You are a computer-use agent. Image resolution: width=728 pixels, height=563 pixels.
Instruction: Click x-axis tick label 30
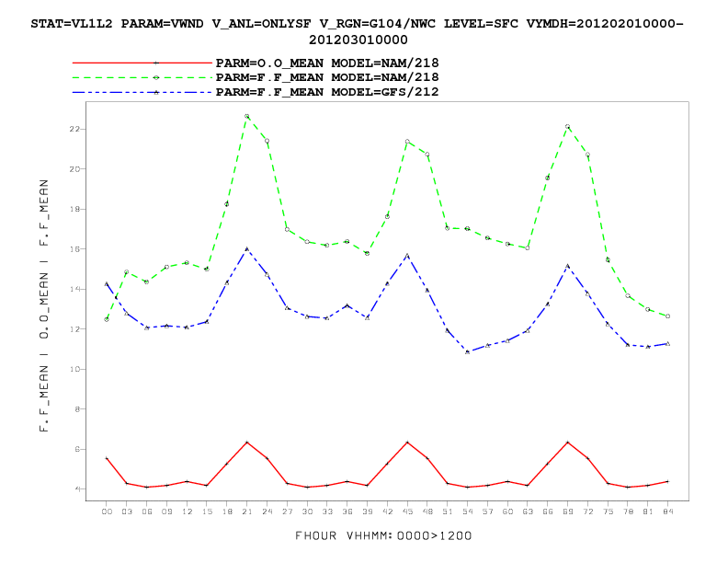pyautogui.click(x=307, y=511)
